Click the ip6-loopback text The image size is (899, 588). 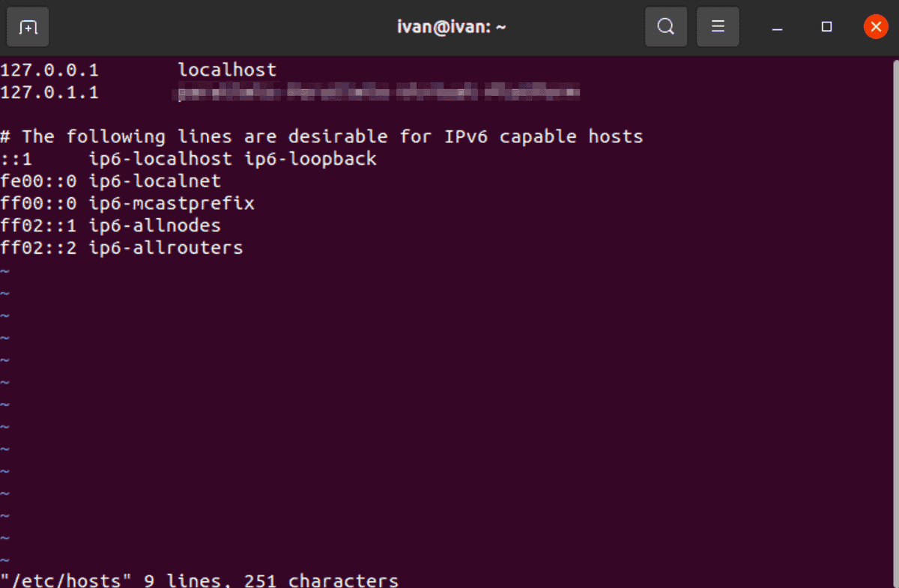[x=311, y=158]
